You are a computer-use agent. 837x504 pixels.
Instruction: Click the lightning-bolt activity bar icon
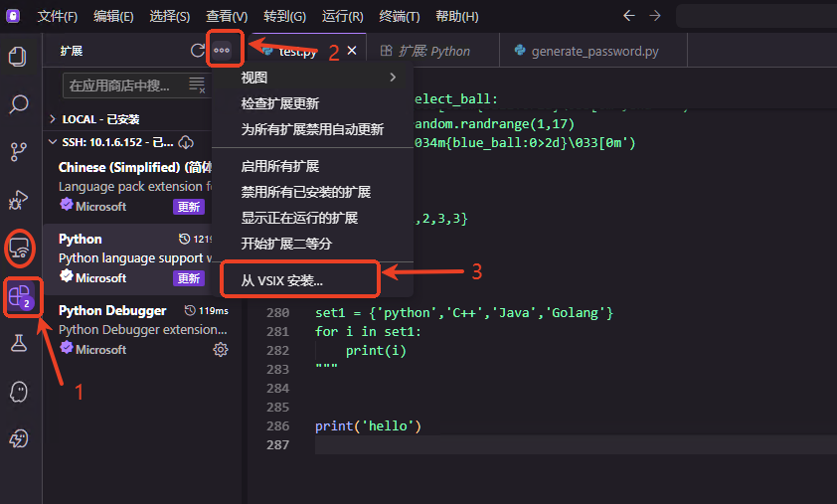click(19, 438)
